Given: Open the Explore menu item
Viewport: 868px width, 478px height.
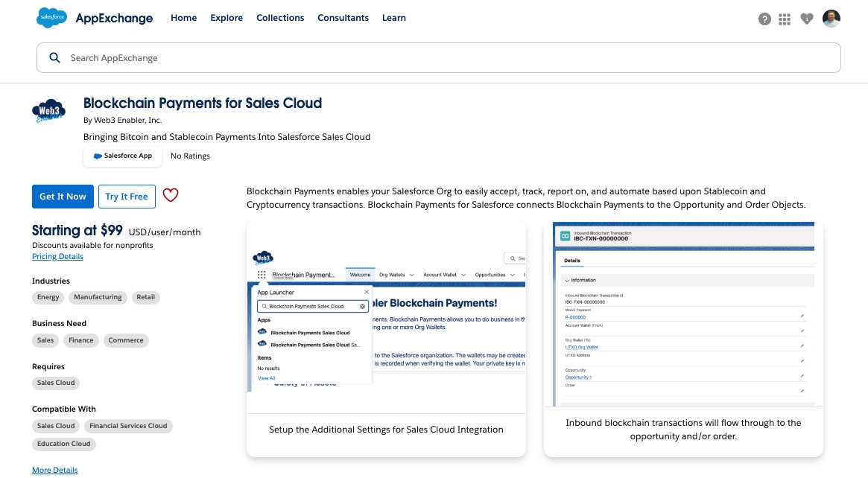Looking at the screenshot, I should [226, 18].
